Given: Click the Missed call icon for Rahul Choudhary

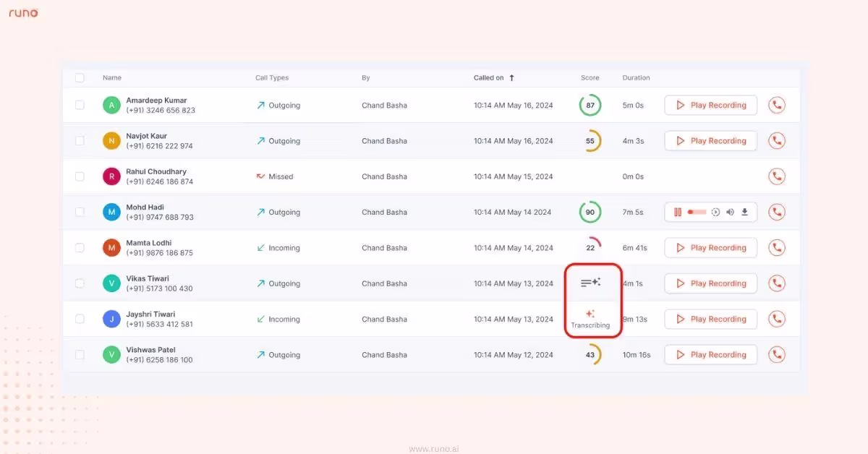Looking at the screenshot, I should [261, 176].
